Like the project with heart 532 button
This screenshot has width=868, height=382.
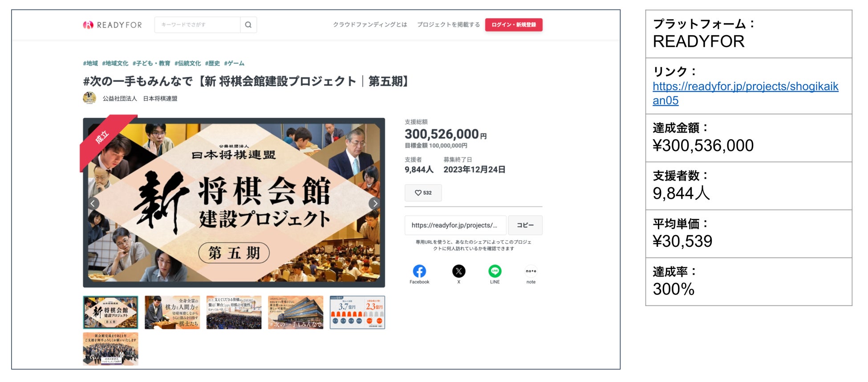coord(423,193)
